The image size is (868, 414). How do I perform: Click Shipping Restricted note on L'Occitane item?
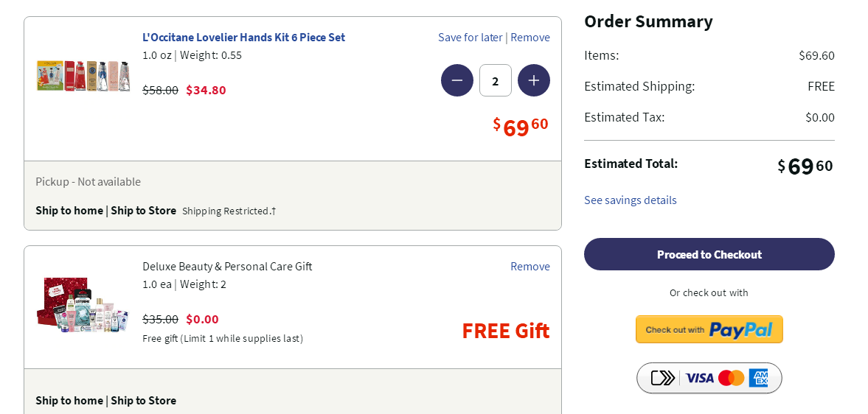point(229,211)
